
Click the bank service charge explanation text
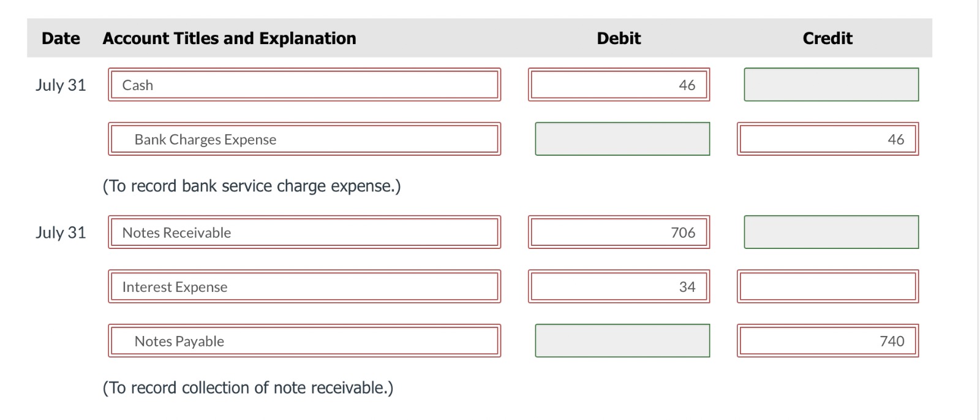(x=251, y=186)
